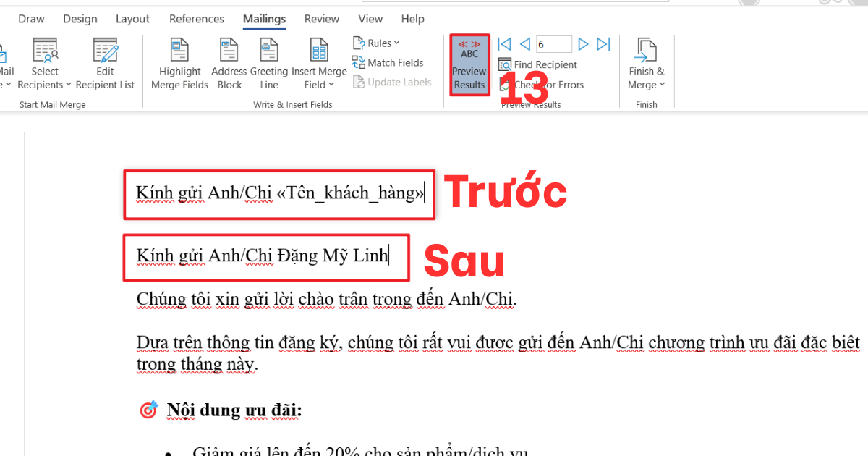Screen dimensions: 868x456
Task: Go to the previous record
Action: [x=525, y=44]
